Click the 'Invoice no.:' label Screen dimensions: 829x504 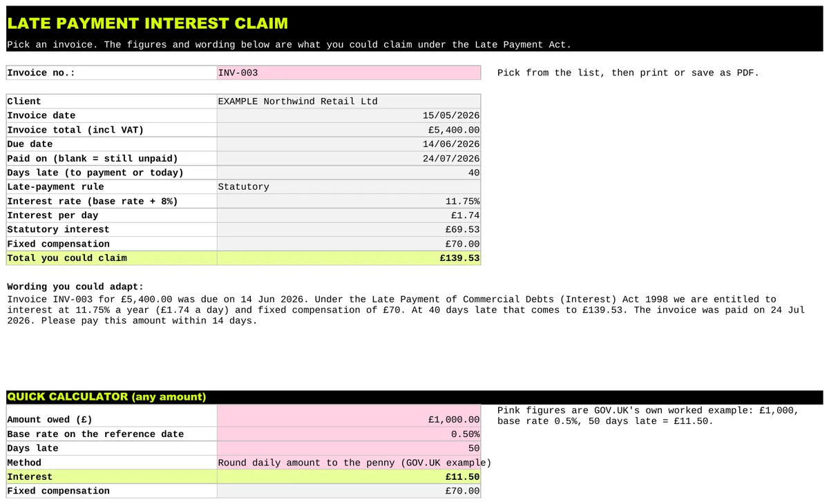(x=41, y=72)
